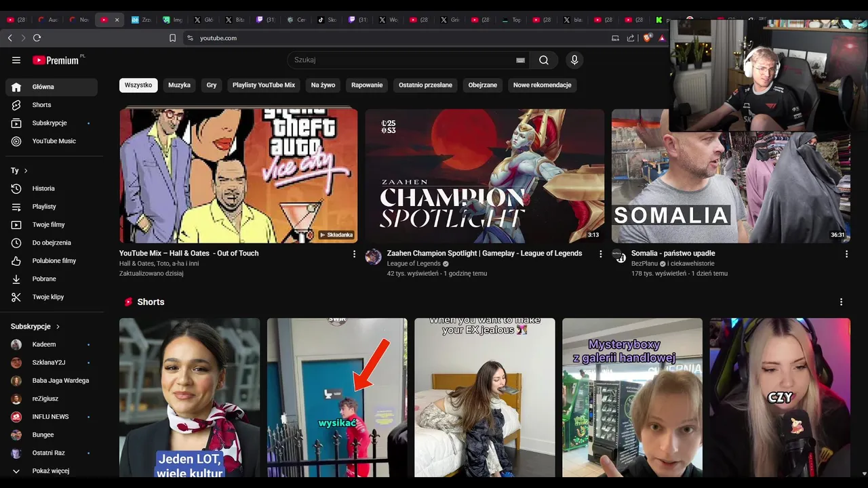Select the Obejrzane filter chip
The height and width of the screenshot is (488, 868).
click(483, 85)
